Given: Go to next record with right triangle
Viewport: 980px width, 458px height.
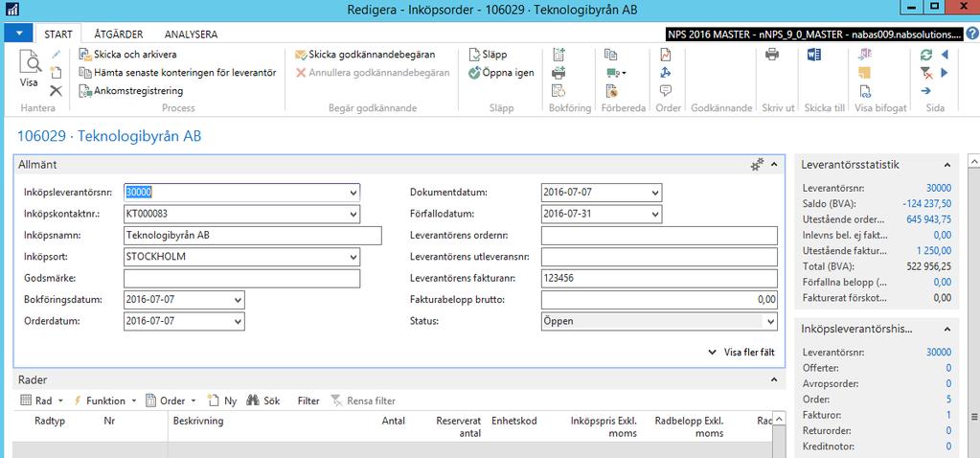Looking at the screenshot, I should click(x=945, y=73).
